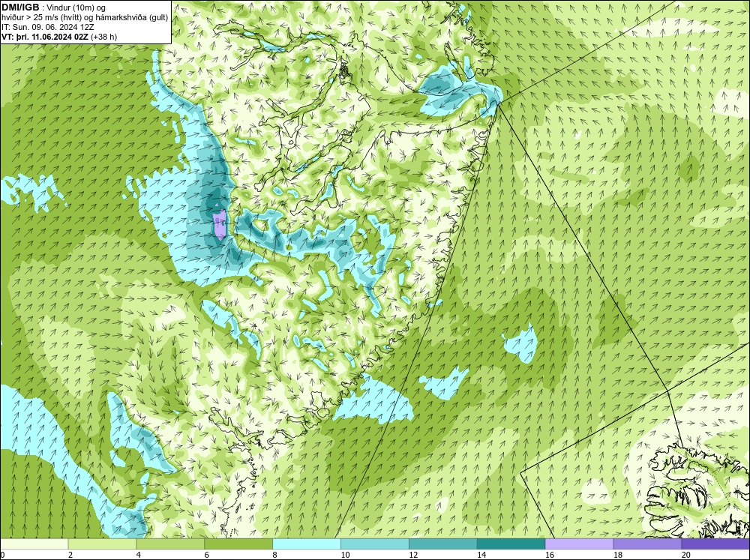Click the 2–4 m/s light green legend swatch

point(102,544)
